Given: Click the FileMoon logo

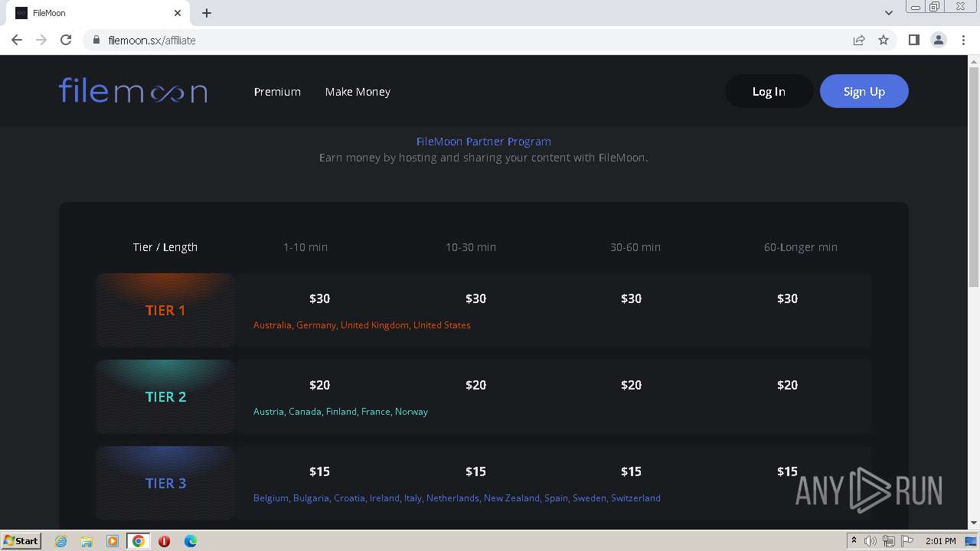Looking at the screenshot, I should point(133,90).
